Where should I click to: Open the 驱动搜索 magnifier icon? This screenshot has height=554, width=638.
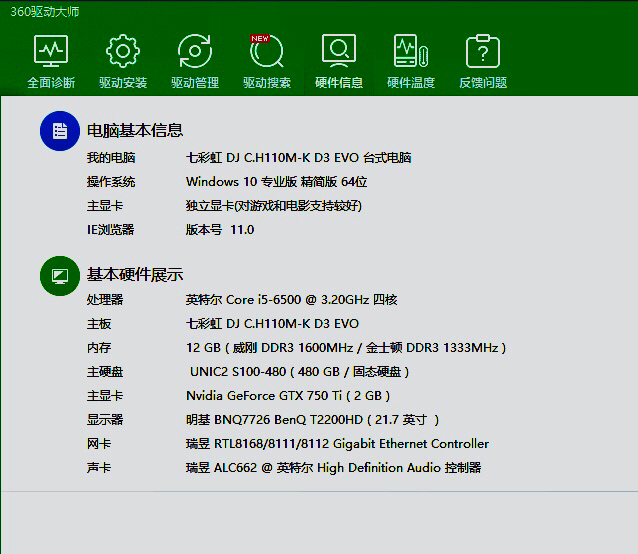(x=267, y=51)
